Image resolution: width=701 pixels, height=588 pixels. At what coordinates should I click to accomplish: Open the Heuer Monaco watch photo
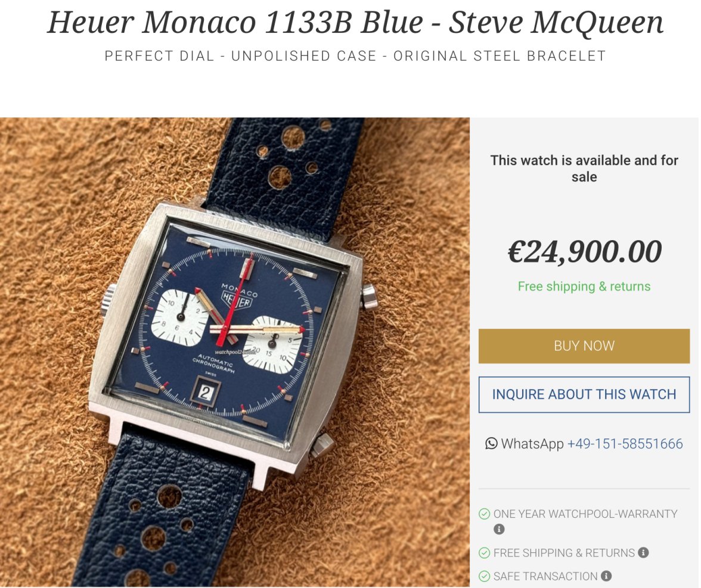[x=235, y=353]
